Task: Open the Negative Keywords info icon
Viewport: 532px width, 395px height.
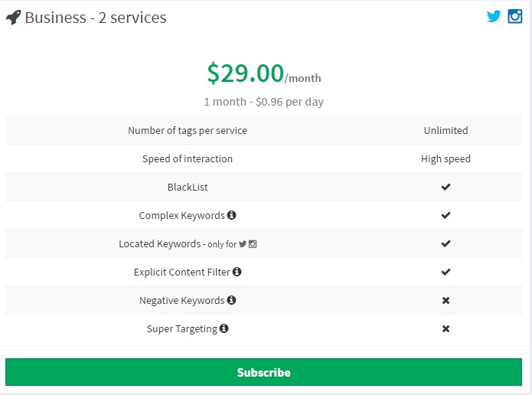Action: tap(231, 300)
